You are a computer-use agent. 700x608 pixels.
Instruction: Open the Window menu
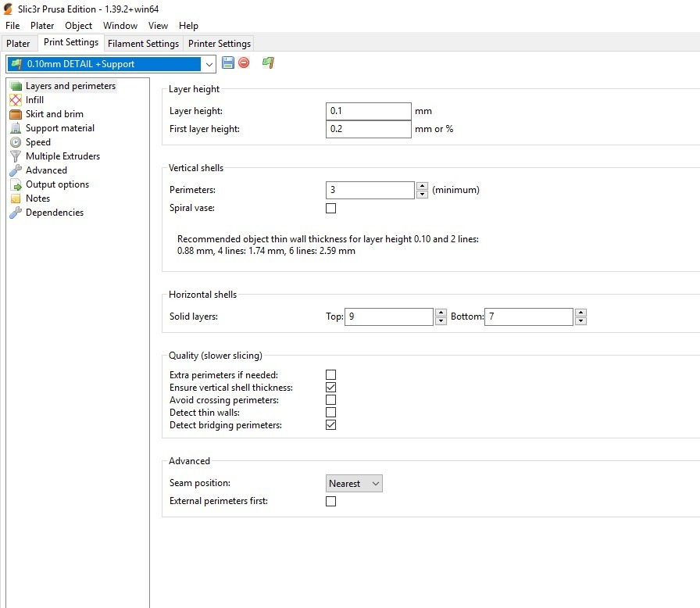click(x=120, y=26)
